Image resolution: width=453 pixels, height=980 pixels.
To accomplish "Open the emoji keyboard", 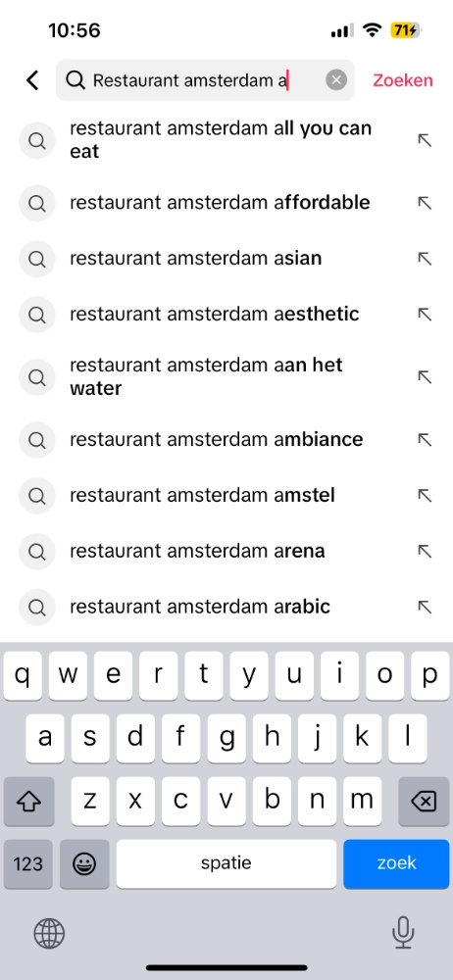I will click(84, 863).
